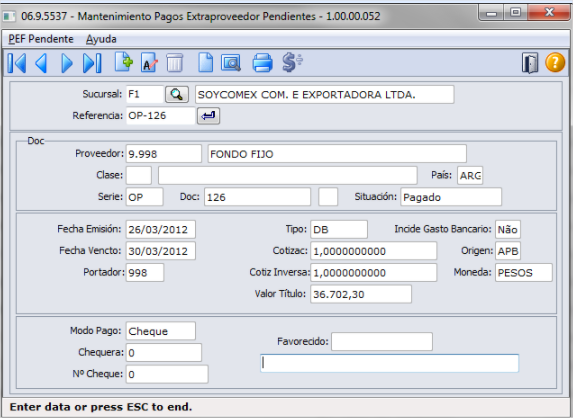Click the Nº Cheque field

167,374
